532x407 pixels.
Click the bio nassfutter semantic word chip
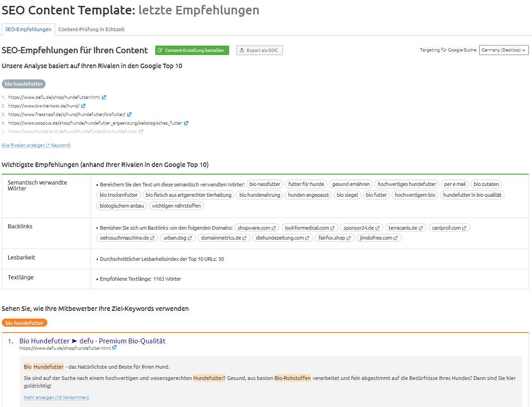(x=265, y=184)
